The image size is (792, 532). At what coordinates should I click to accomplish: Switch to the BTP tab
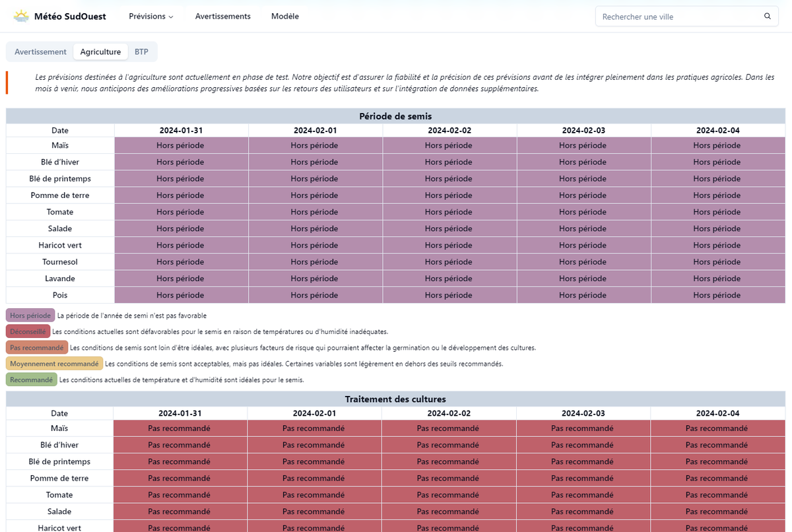[x=141, y=51]
